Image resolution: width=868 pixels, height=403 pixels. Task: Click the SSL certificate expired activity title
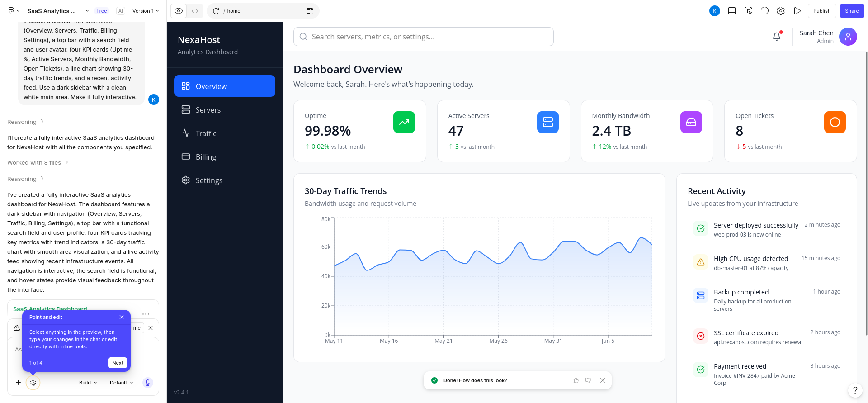point(746,333)
